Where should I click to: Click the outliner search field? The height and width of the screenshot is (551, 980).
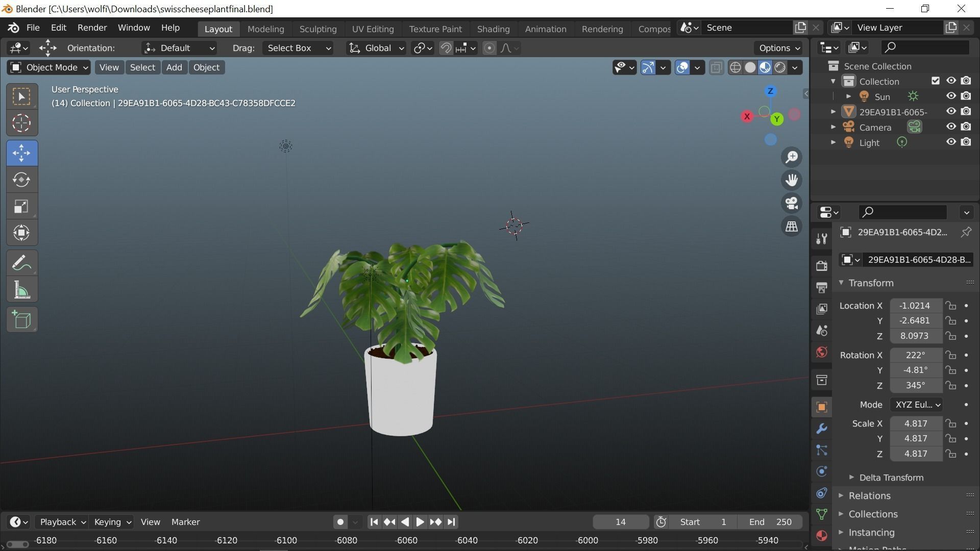pos(925,47)
